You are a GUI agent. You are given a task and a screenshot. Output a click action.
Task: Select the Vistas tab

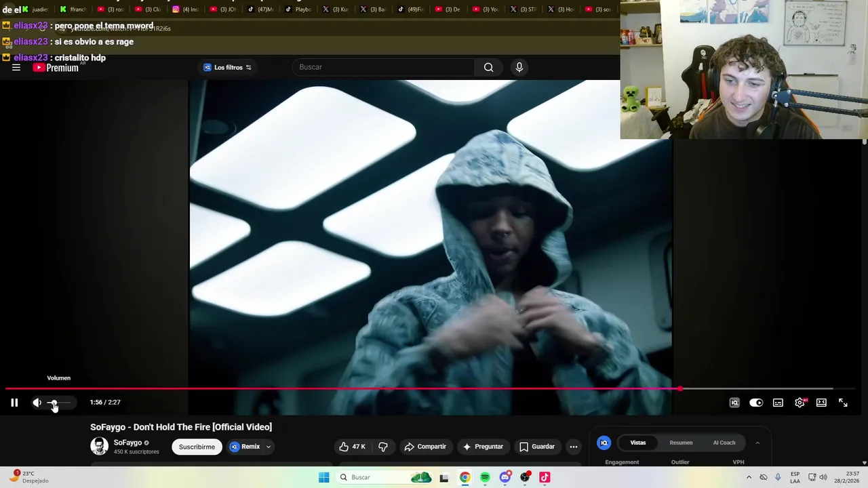(638, 443)
